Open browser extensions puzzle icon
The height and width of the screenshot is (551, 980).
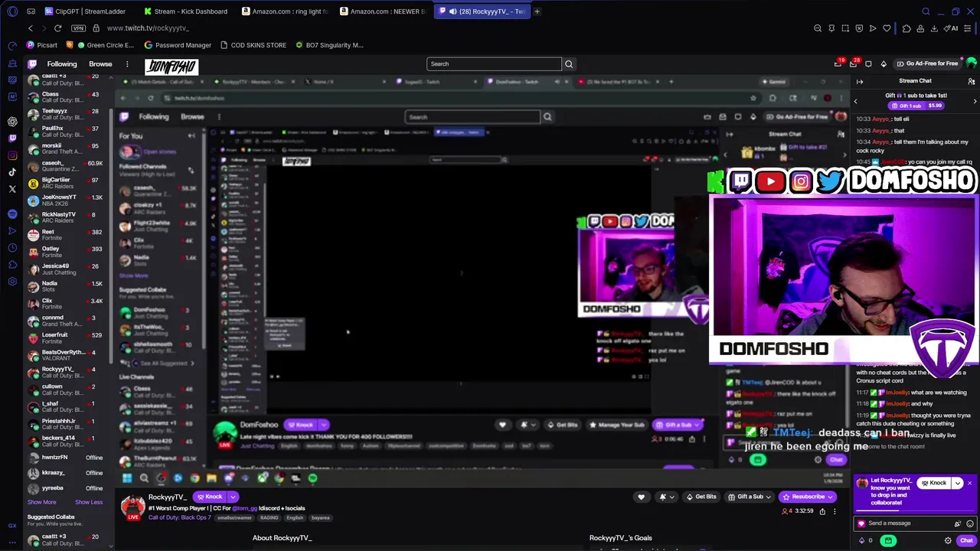[x=906, y=28]
